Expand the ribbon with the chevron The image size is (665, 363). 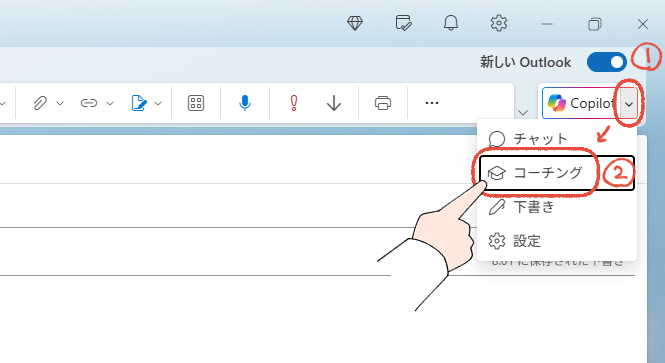(523, 112)
